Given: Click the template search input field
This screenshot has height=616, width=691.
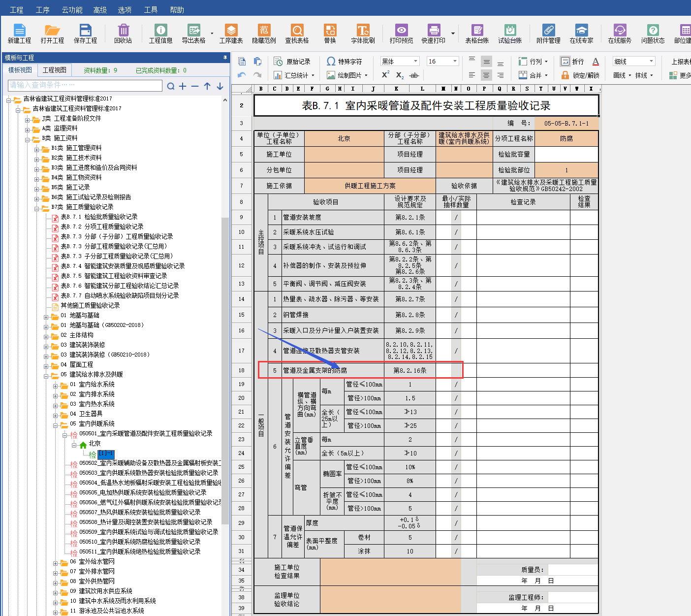Looking at the screenshot, I should 85,85.
